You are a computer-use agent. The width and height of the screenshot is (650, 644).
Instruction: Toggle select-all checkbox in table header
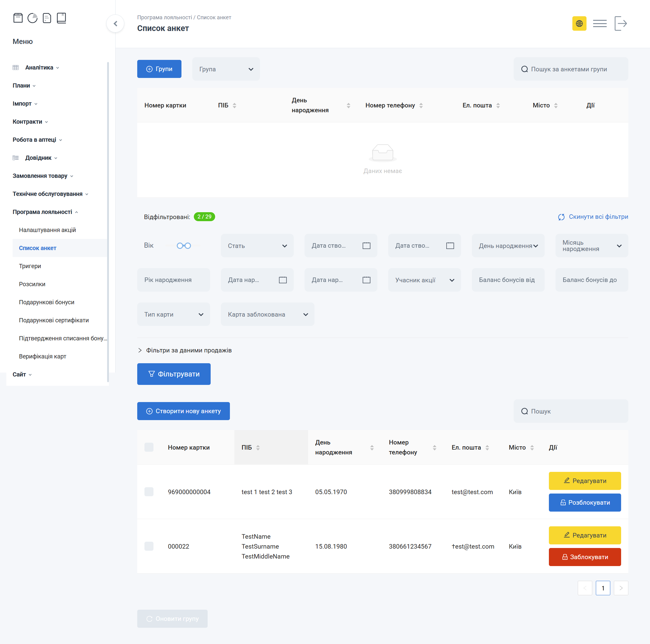tap(149, 447)
